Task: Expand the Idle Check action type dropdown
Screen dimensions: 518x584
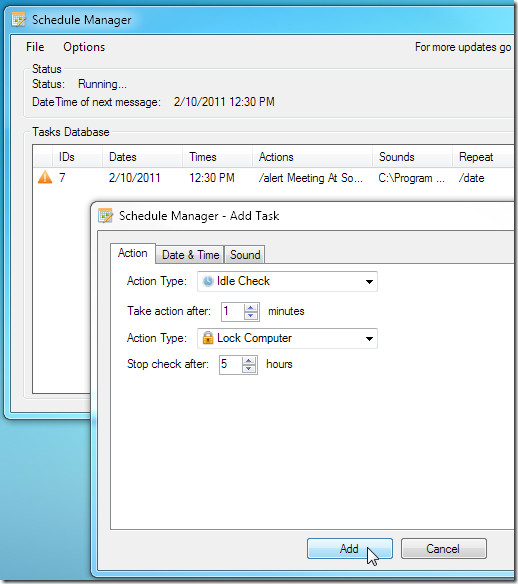Action: point(369,282)
